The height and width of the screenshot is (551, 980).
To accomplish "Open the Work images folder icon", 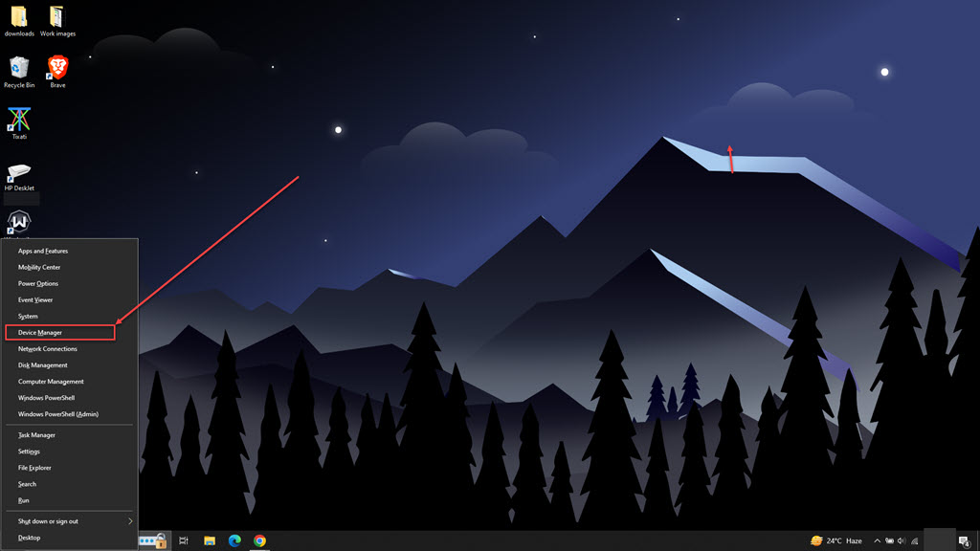I will coord(57,21).
